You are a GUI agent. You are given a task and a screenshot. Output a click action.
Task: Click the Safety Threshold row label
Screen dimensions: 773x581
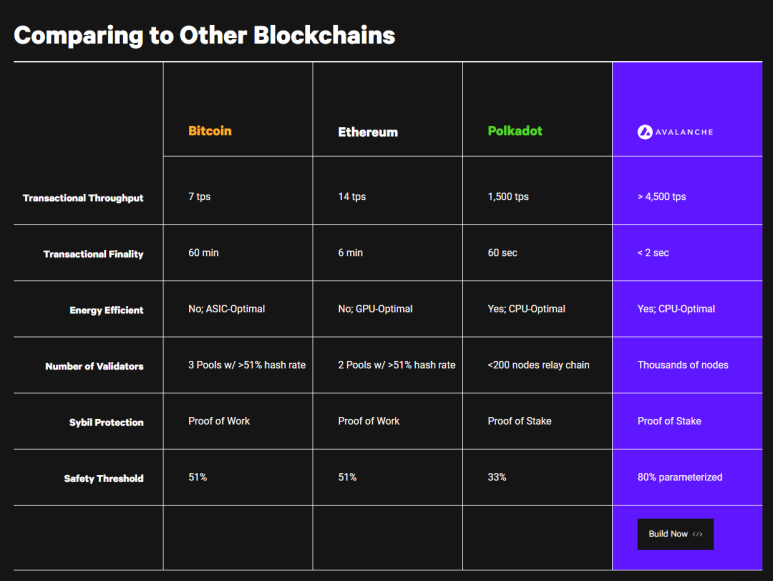(x=104, y=478)
